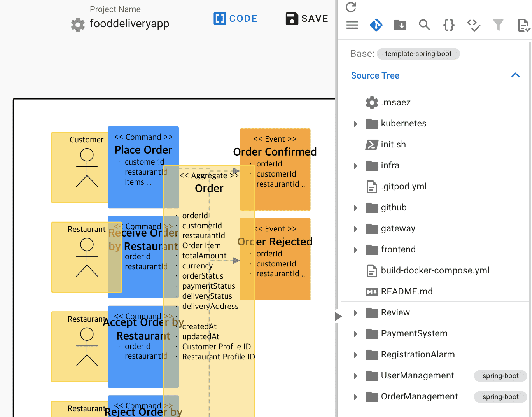
Task: Open the search magnifier icon
Action: (424, 25)
